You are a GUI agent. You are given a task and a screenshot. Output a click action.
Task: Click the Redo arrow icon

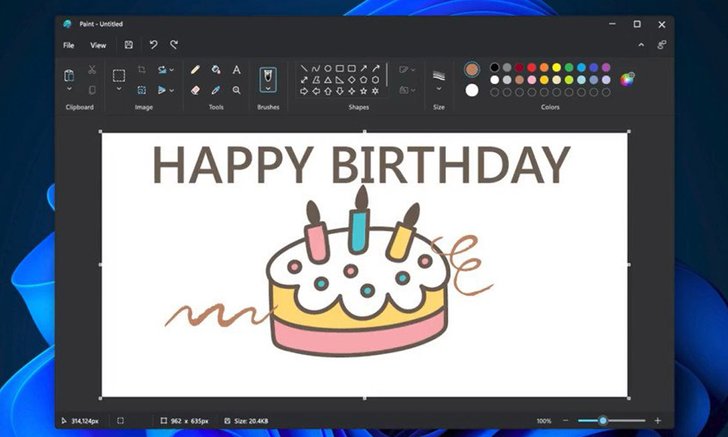tap(174, 45)
